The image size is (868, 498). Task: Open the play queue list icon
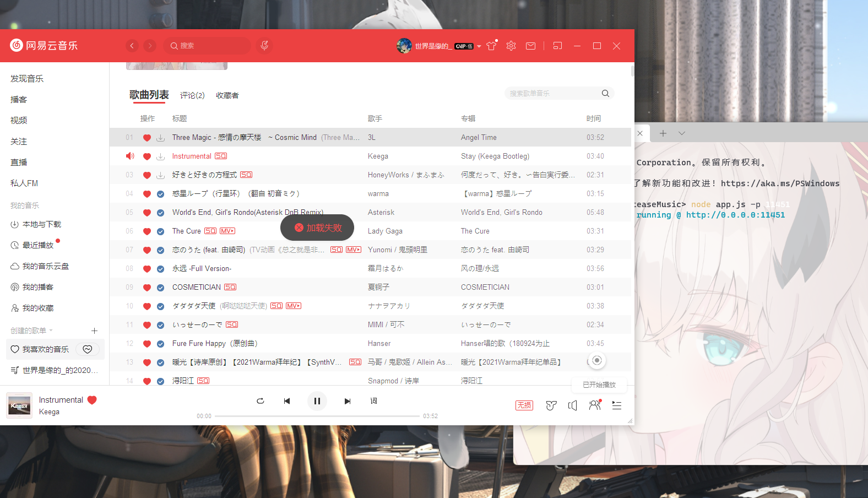coord(617,405)
